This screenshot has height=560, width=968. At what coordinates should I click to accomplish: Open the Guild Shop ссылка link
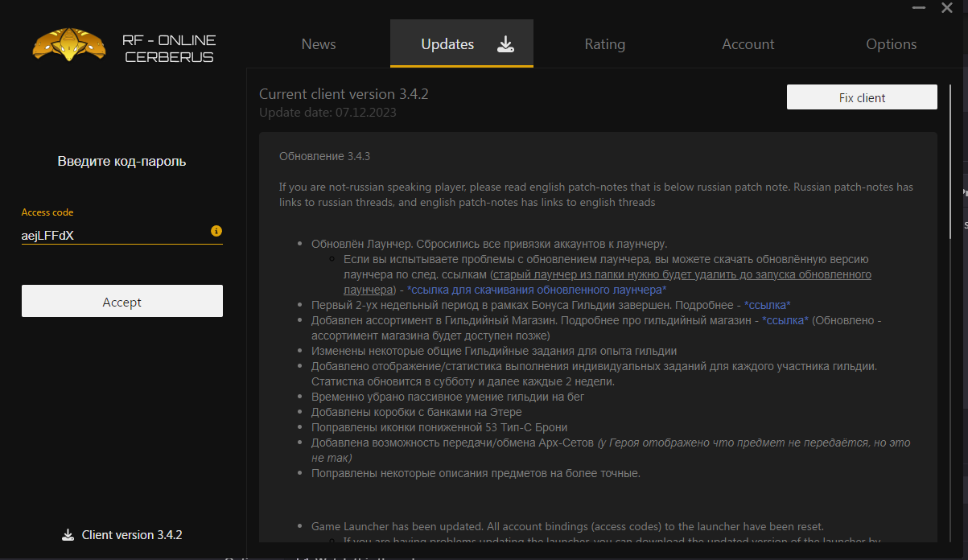[x=785, y=320]
